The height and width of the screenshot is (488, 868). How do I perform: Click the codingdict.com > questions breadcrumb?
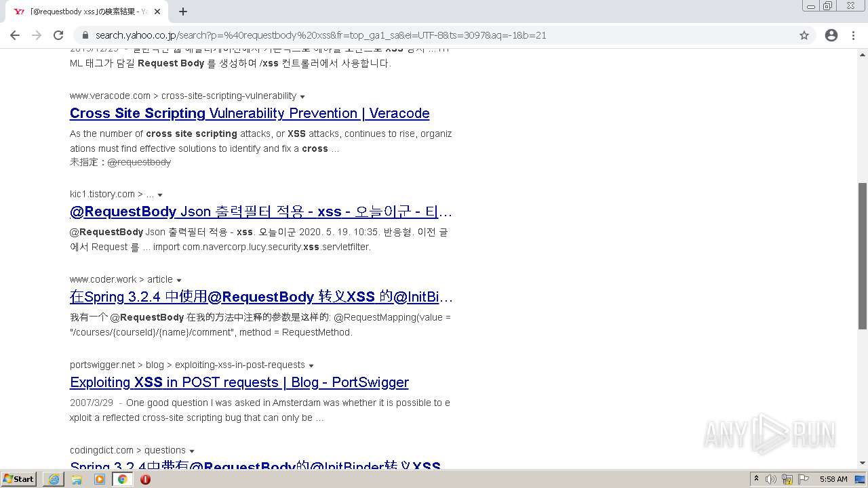(127, 450)
